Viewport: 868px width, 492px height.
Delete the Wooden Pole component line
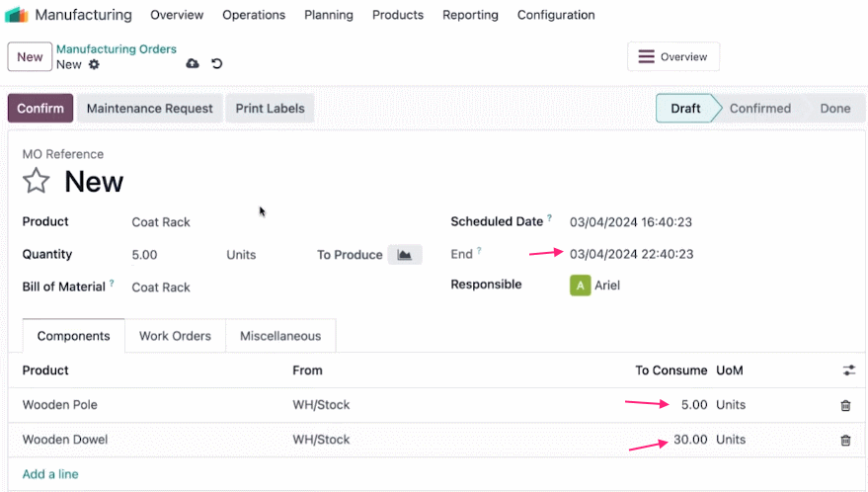[x=845, y=406]
